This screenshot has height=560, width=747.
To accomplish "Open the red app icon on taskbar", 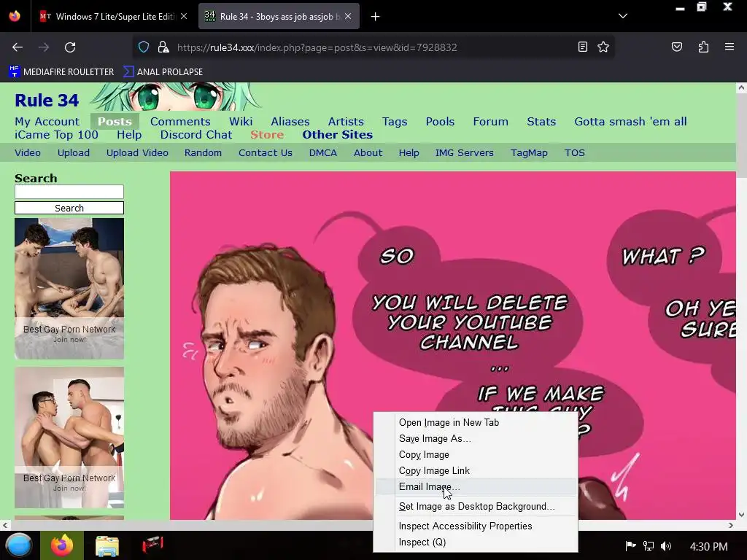I will (152, 544).
